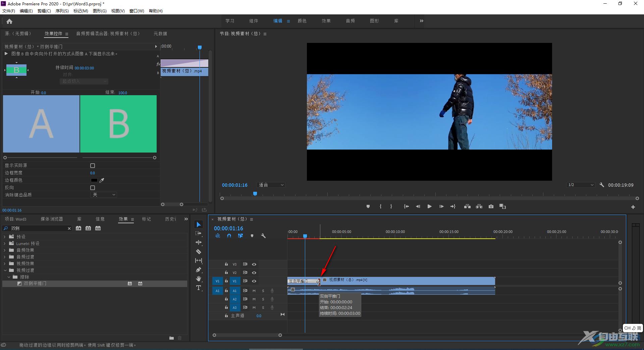Step back one frame
Image resolution: width=644 pixels, height=350 pixels.
coord(418,207)
